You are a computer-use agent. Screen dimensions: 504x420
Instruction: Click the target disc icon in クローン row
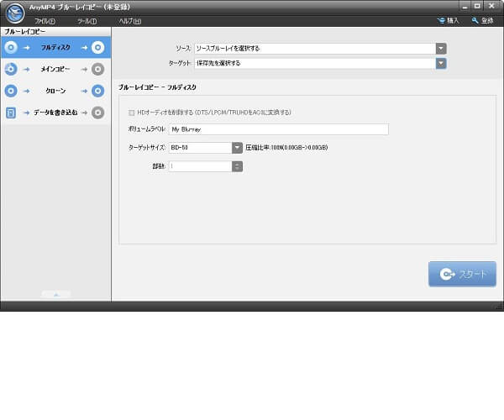coord(97,91)
